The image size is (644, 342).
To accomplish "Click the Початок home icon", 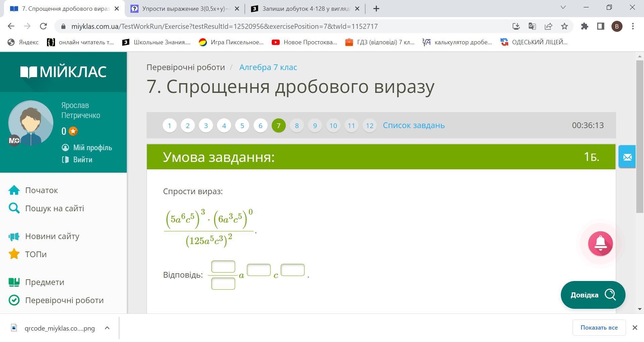I will [14, 190].
